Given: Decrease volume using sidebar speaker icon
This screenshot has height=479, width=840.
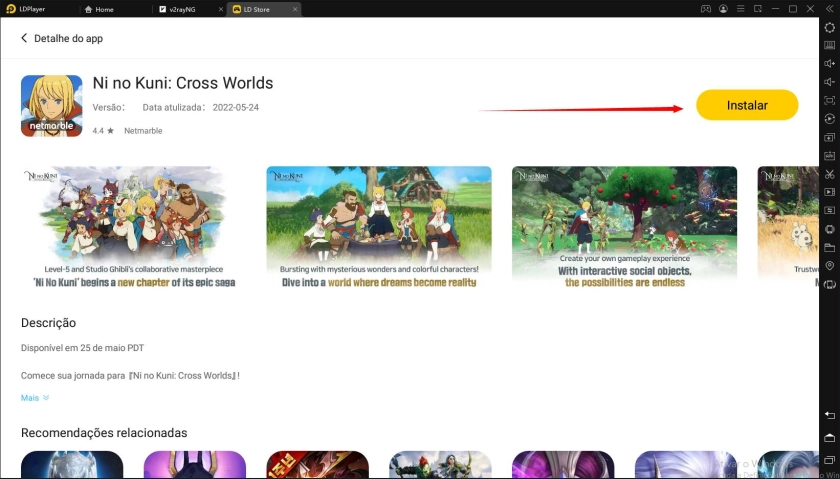Looking at the screenshot, I should [829, 82].
